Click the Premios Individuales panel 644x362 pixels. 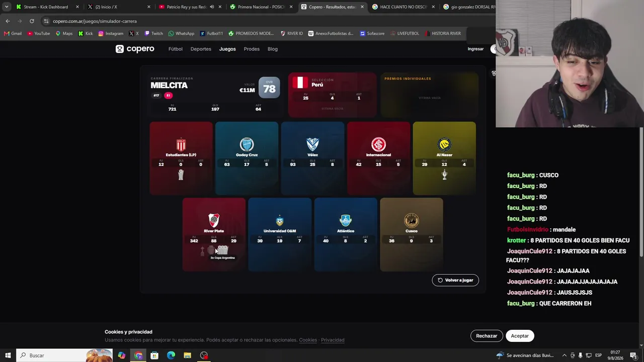click(x=429, y=95)
